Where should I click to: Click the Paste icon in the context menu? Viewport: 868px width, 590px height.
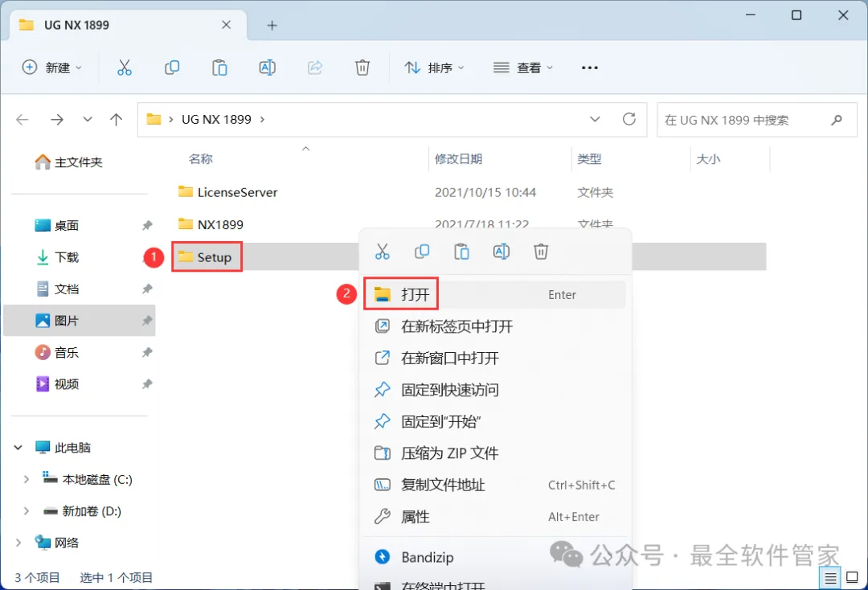(461, 252)
